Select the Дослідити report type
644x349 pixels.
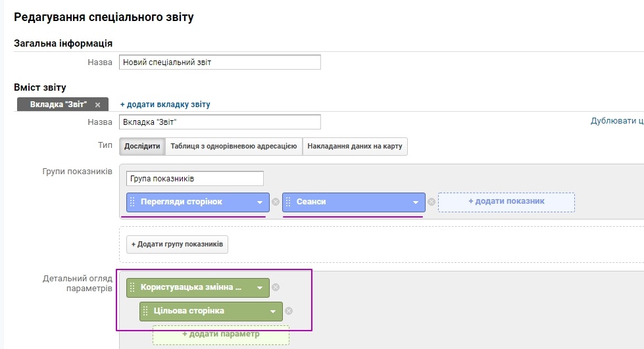[x=142, y=147]
